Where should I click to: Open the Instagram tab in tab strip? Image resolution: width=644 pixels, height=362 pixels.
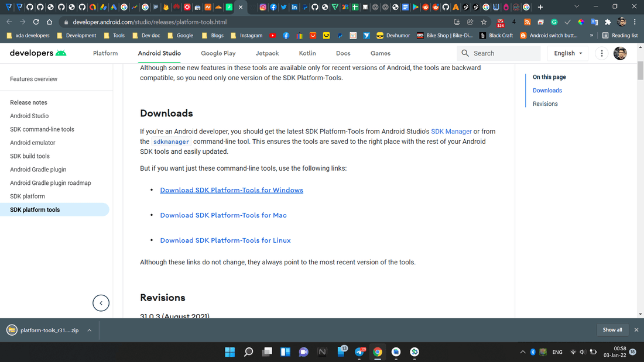point(263,7)
